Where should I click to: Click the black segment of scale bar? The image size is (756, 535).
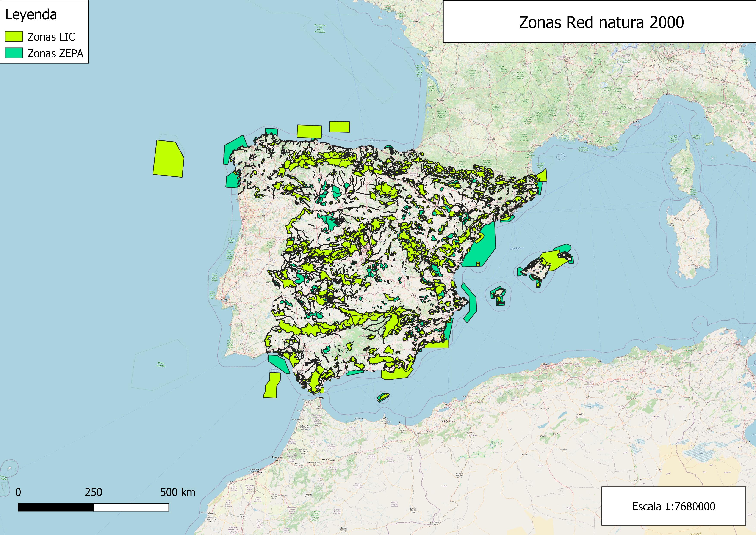(x=56, y=507)
